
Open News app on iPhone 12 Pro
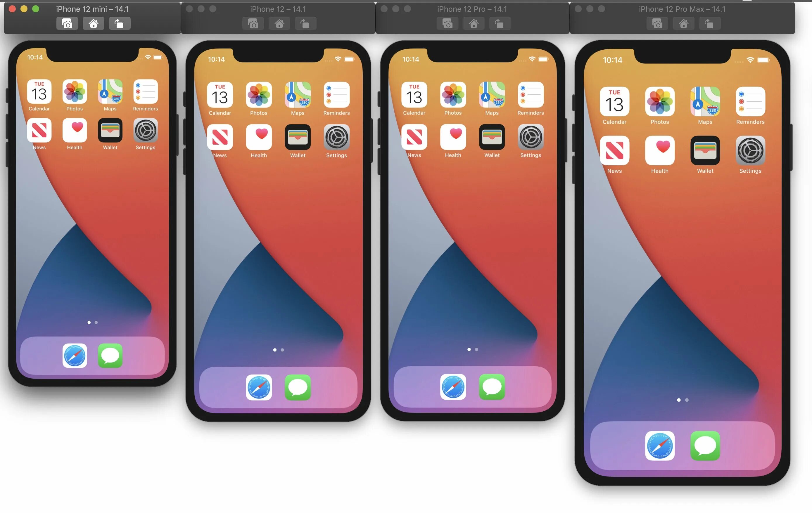(414, 138)
